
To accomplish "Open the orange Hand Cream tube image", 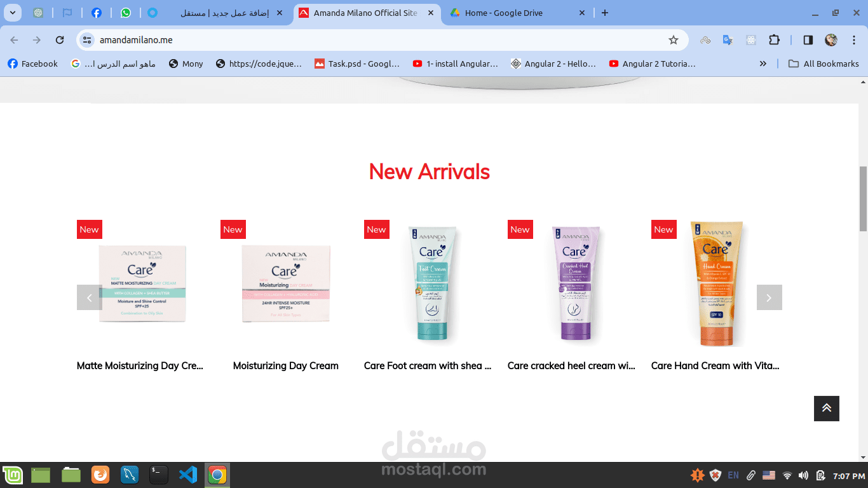I will pyautogui.click(x=717, y=284).
